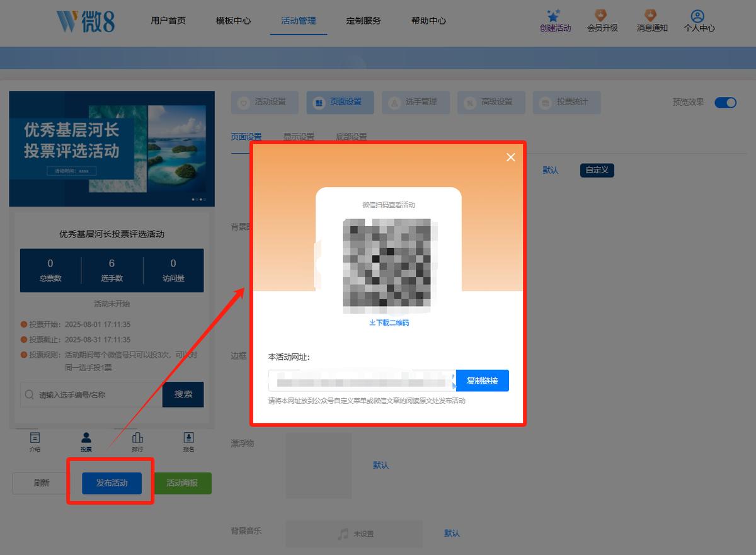Open 模板中心 in navigation

pyautogui.click(x=233, y=21)
